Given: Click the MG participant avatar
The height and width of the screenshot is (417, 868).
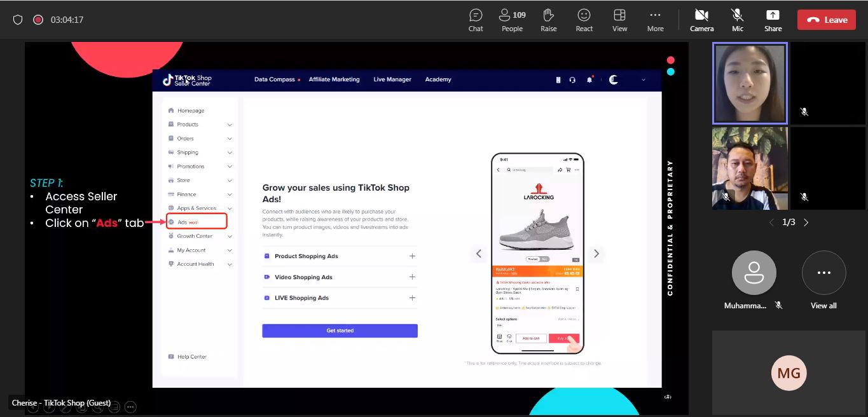Looking at the screenshot, I should (x=789, y=373).
